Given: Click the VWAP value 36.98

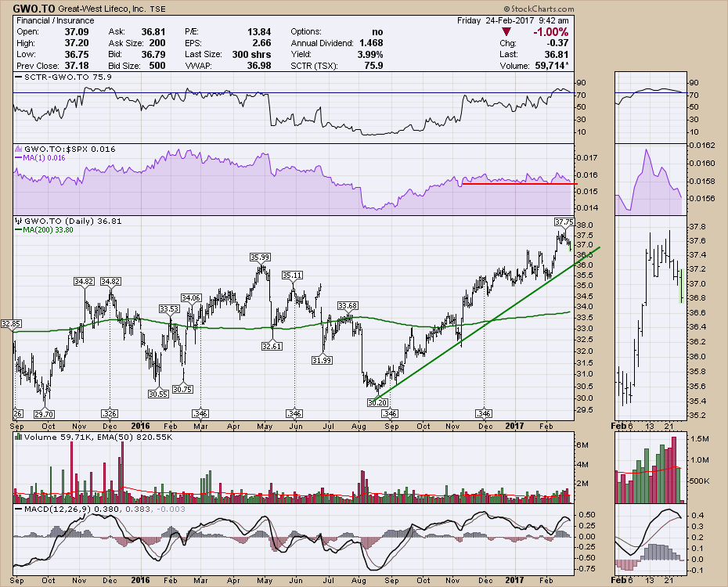Looking at the screenshot, I should coord(259,66).
